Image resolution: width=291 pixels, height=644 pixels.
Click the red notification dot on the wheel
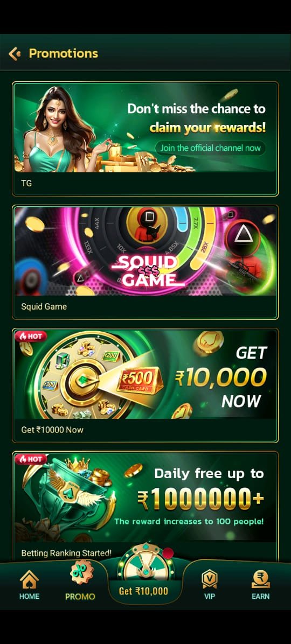tap(168, 553)
